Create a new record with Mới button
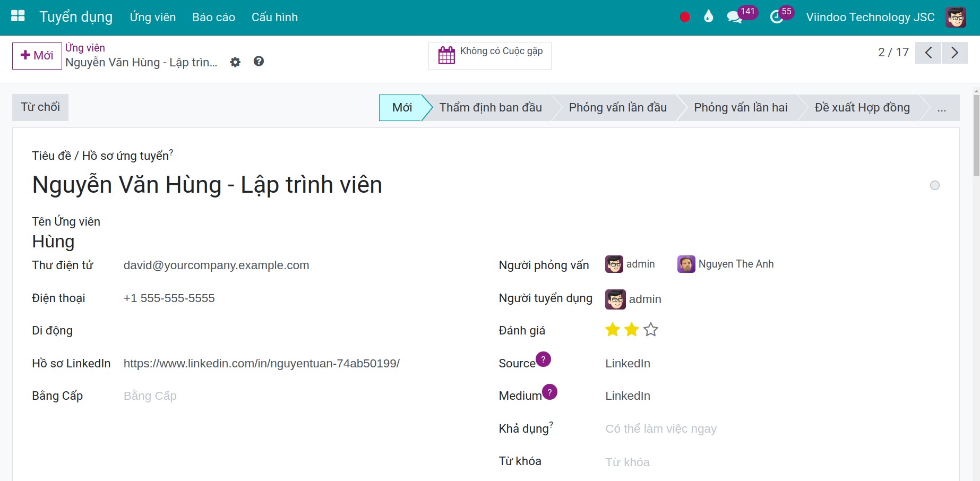The image size is (980, 481). [x=37, y=56]
